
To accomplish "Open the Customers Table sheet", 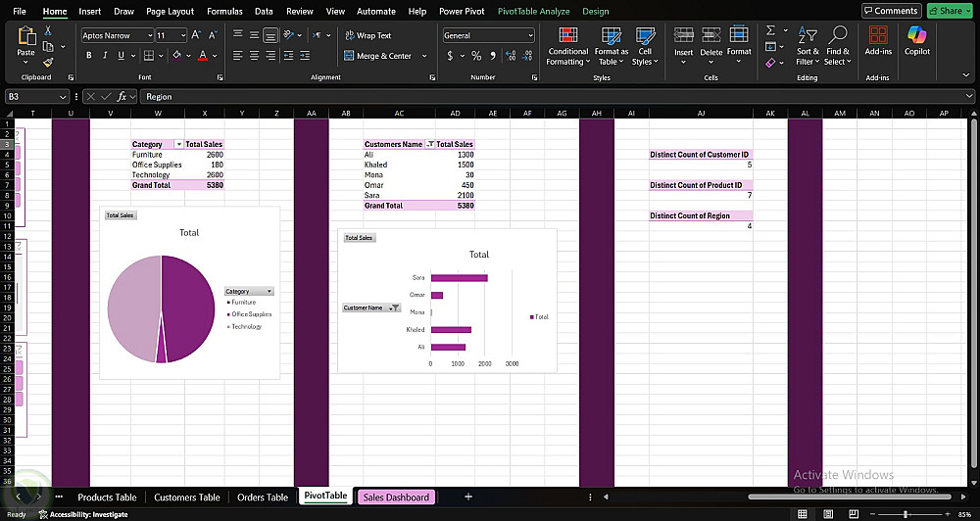I will [x=187, y=497].
